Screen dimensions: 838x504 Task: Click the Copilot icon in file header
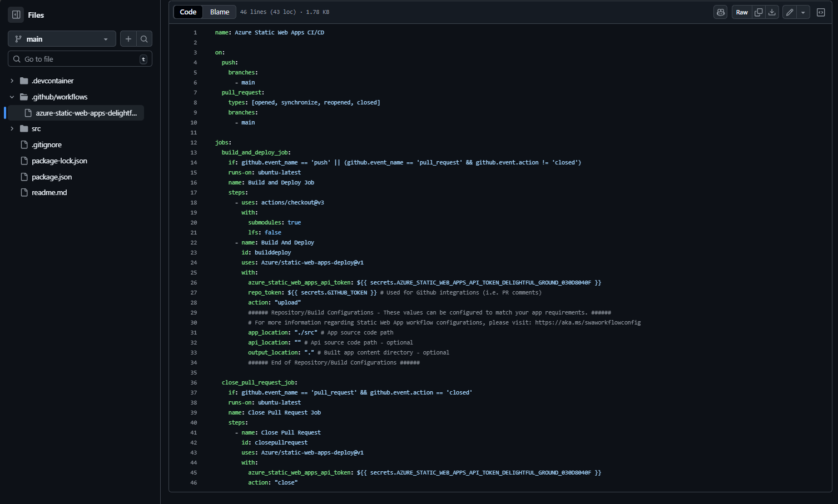point(721,12)
